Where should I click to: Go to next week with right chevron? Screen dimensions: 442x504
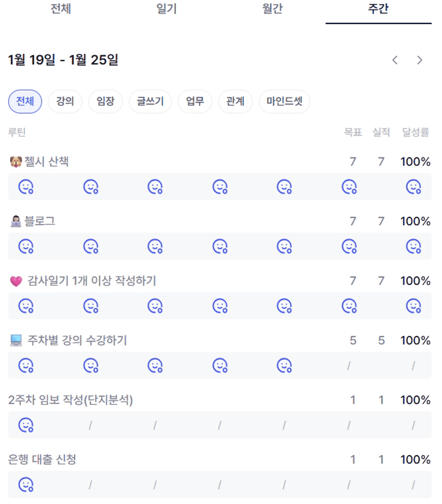pos(420,60)
